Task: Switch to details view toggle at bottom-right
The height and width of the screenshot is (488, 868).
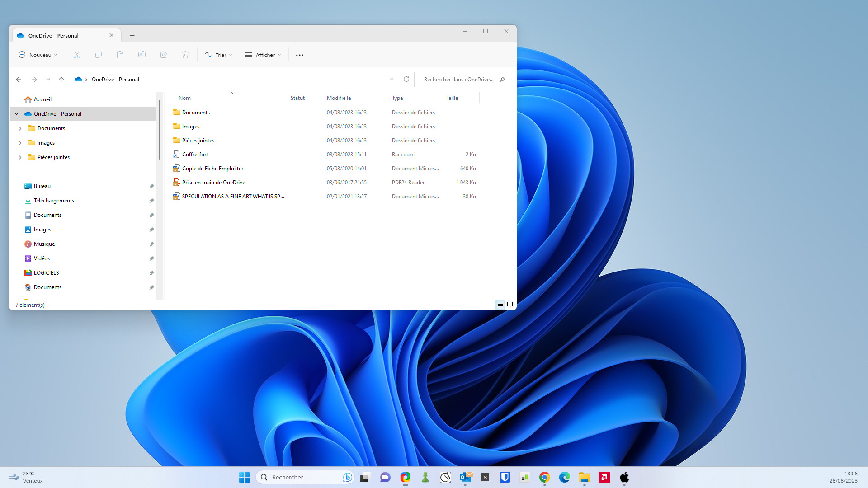Action: [x=500, y=305]
